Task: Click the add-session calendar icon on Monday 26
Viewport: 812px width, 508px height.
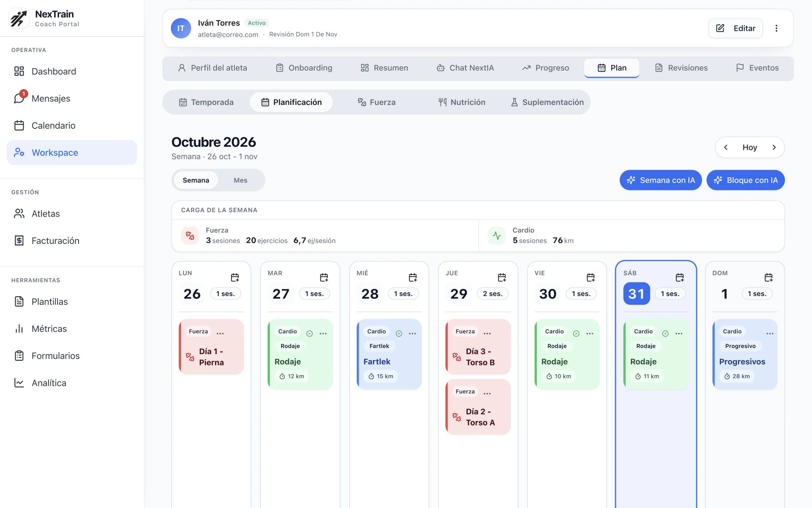Action: 235,277
